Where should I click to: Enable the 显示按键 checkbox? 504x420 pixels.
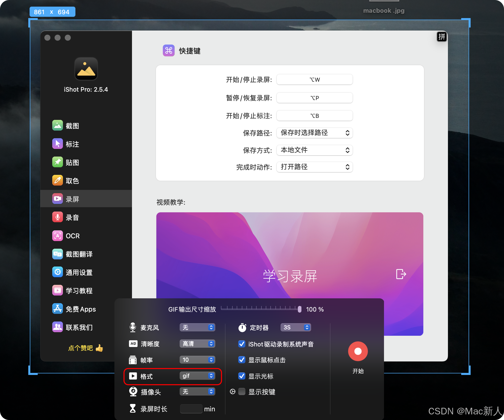point(242,391)
